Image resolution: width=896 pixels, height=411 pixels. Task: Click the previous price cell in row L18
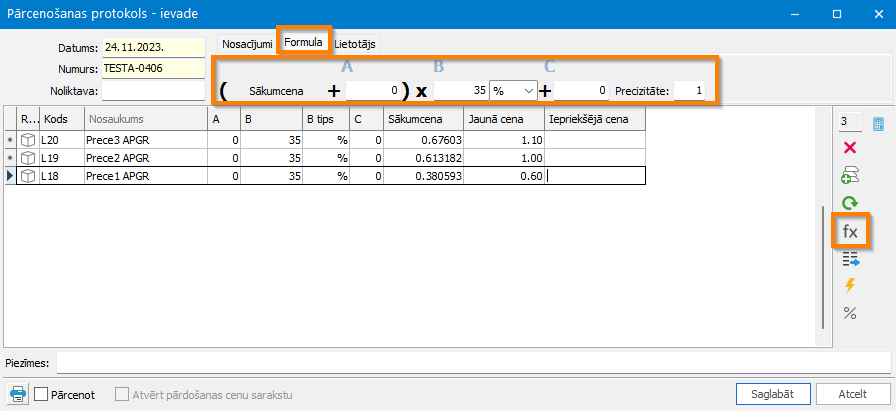pos(595,176)
